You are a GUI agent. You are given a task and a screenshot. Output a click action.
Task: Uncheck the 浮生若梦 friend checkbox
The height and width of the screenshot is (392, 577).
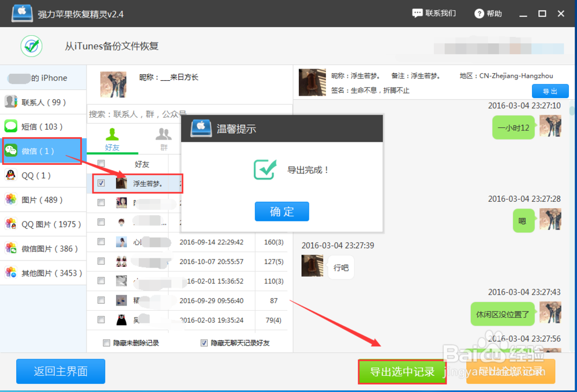[101, 183]
